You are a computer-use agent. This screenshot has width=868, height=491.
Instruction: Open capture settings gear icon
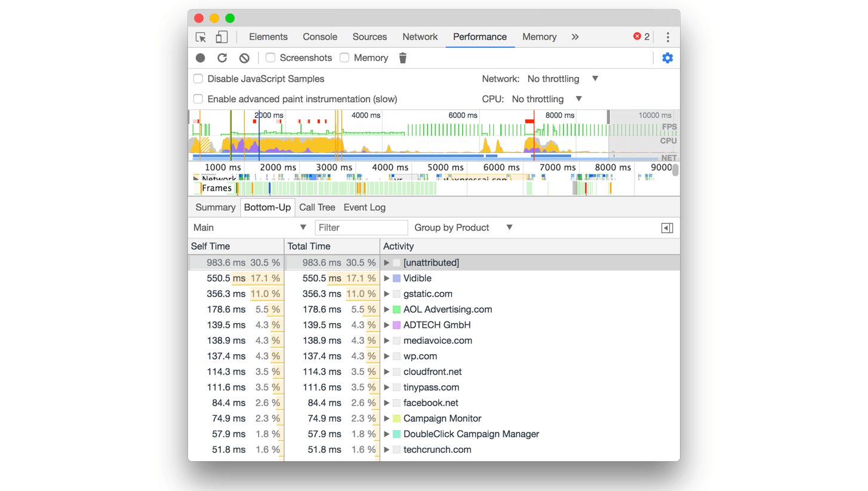tap(667, 58)
